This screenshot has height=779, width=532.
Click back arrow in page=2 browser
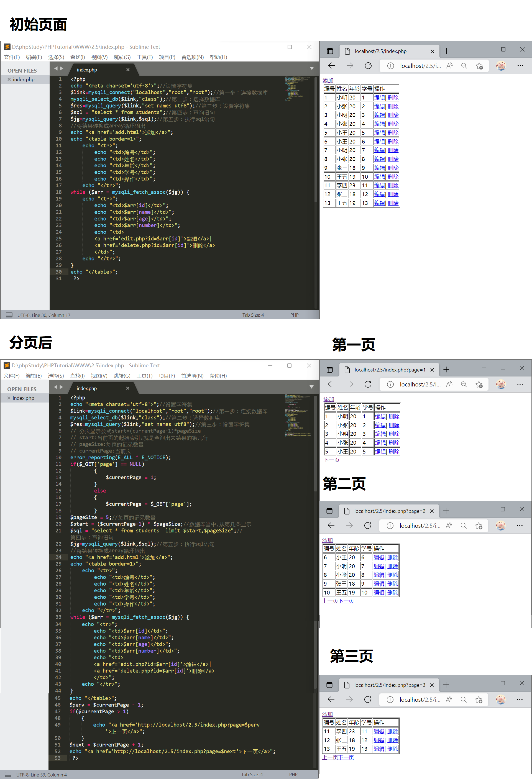pos(331,525)
